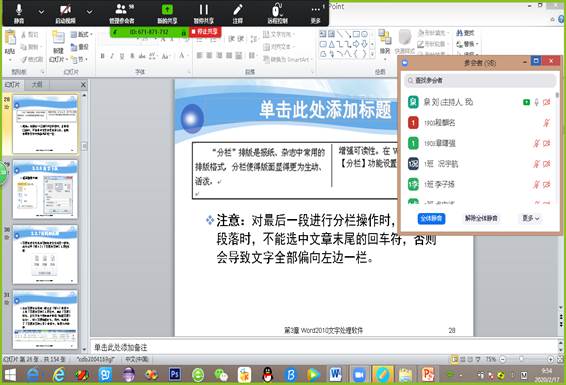The width and height of the screenshot is (566, 385).
Task: Click slide title placeholder text
Action: tap(325, 110)
